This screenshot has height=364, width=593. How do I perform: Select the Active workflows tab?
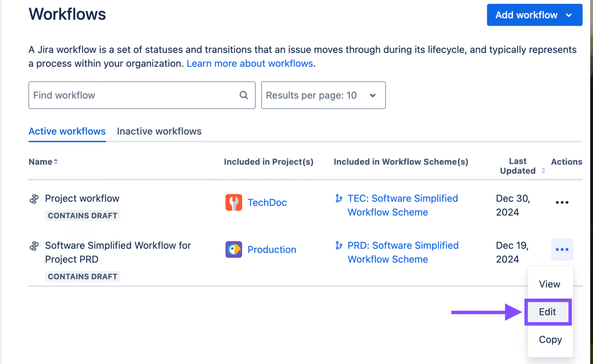pyautogui.click(x=67, y=131)
